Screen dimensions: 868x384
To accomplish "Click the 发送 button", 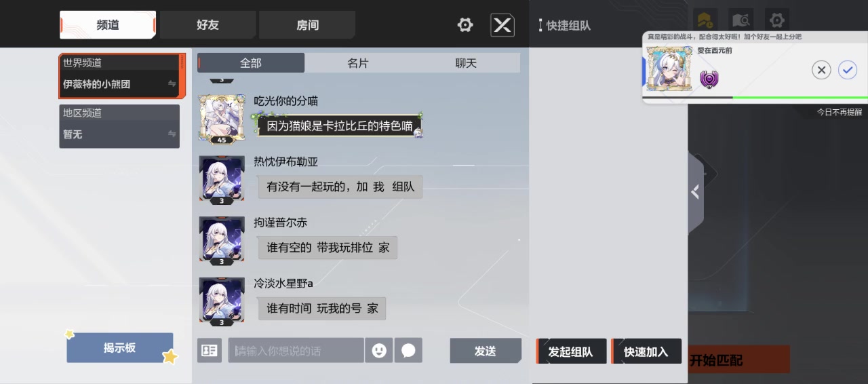I will click(486, 351).
